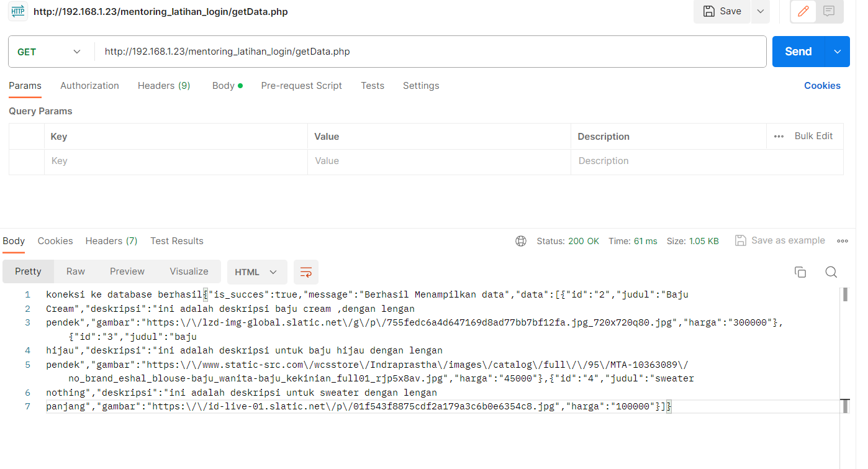Select the response Cookies tab

[55, 241]
